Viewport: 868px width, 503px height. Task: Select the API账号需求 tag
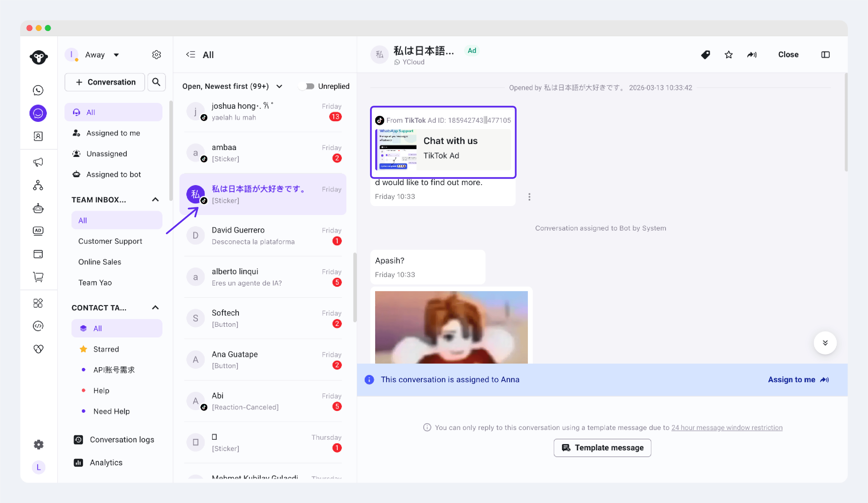click(117, 370)
